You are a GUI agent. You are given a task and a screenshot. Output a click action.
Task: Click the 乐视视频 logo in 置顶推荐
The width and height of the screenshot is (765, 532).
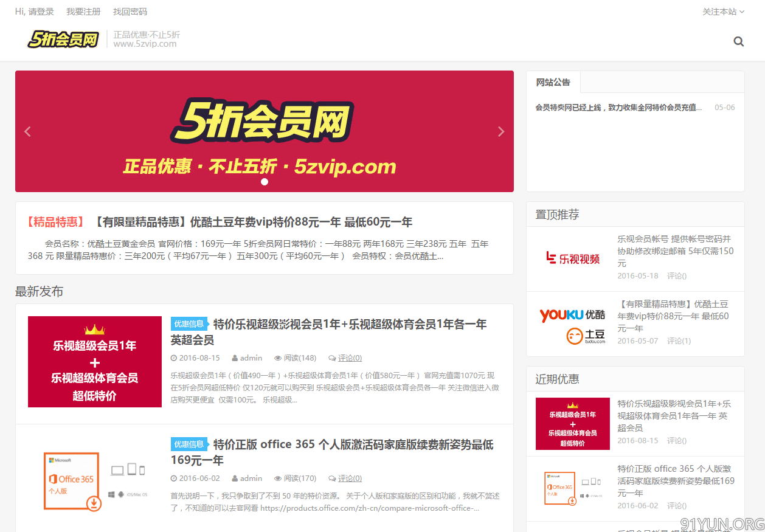pyautogui.click(x=573, y=259)
